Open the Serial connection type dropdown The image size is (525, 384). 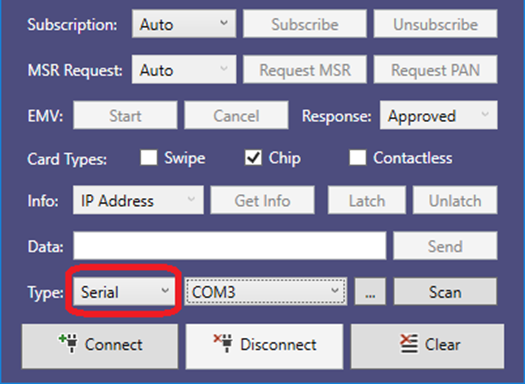[124, 292]
